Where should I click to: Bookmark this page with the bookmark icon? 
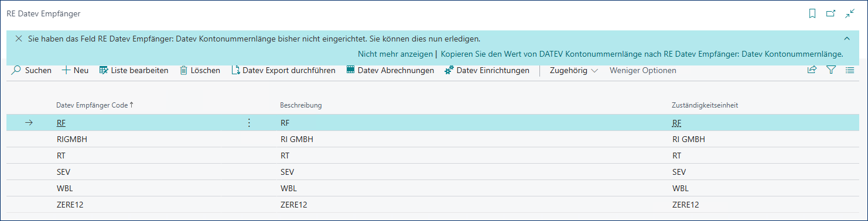pos(812,13)
